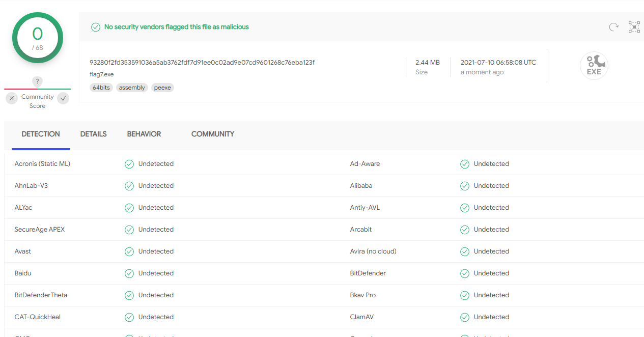Click the BitDefender vendor name

368,273
